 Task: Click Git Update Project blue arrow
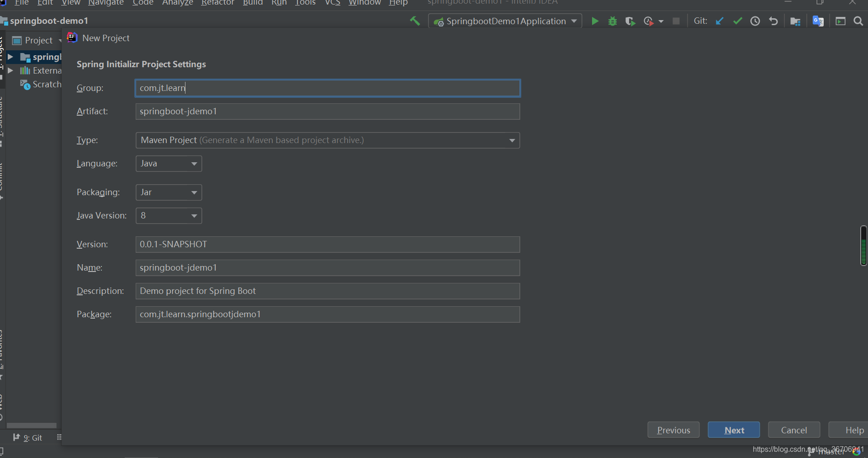[720, 21]
